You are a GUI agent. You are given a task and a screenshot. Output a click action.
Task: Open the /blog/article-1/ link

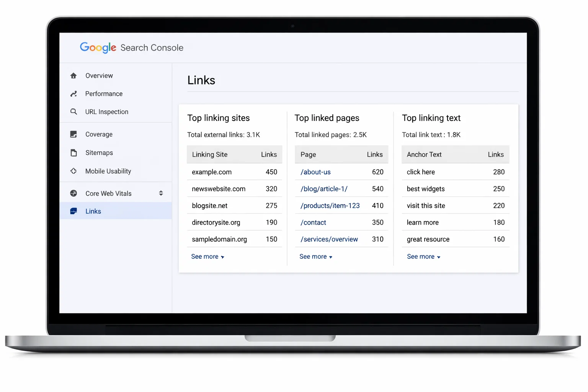coord(323,189)
